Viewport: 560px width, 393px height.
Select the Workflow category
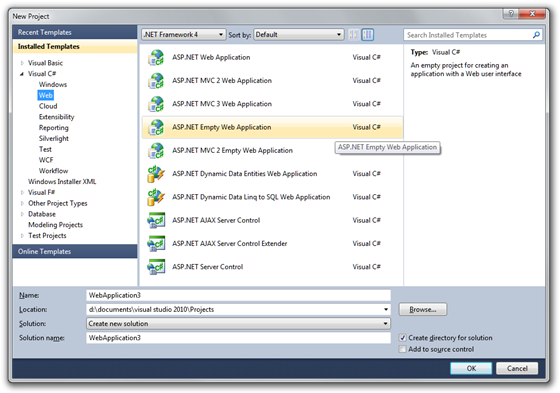[53, 171]
